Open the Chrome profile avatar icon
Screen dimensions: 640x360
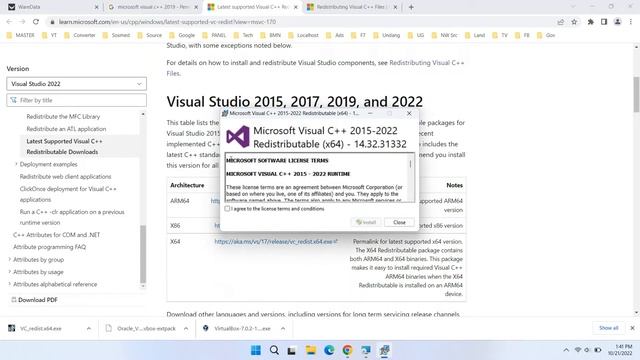pyautogui.click(x=618, y=22)
